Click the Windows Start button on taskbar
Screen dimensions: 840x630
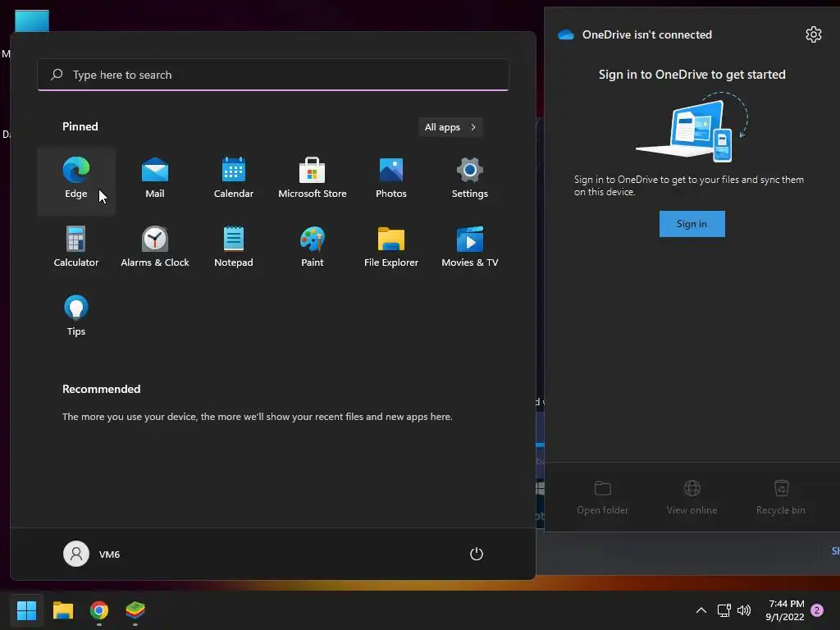pyautogui.click(x=26, y=610)
